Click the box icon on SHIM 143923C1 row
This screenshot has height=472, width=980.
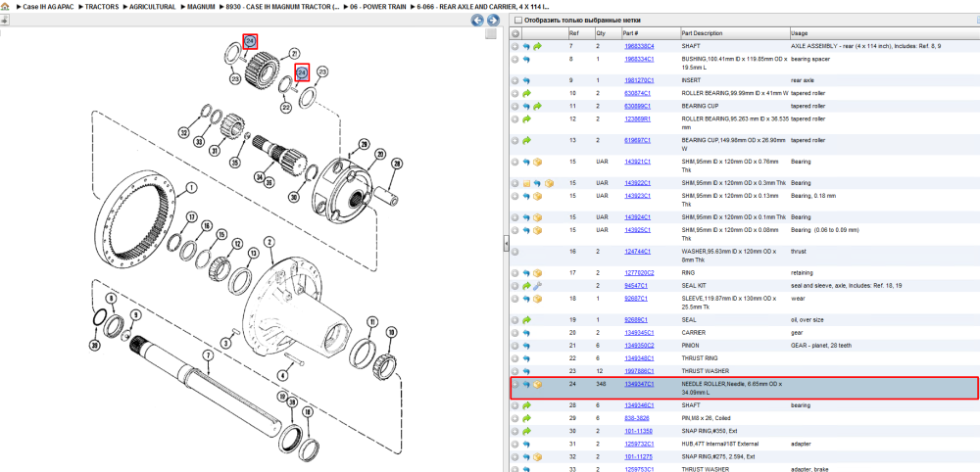537,196
